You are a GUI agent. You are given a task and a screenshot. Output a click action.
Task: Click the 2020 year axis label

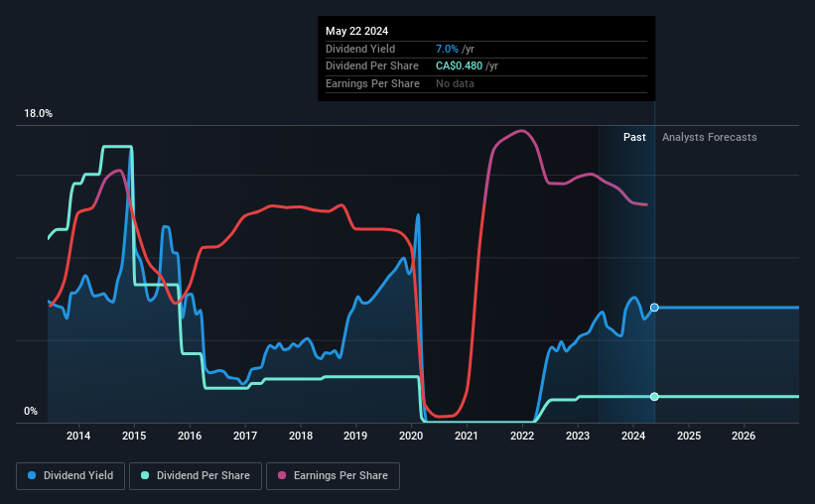tap(411, 436)
